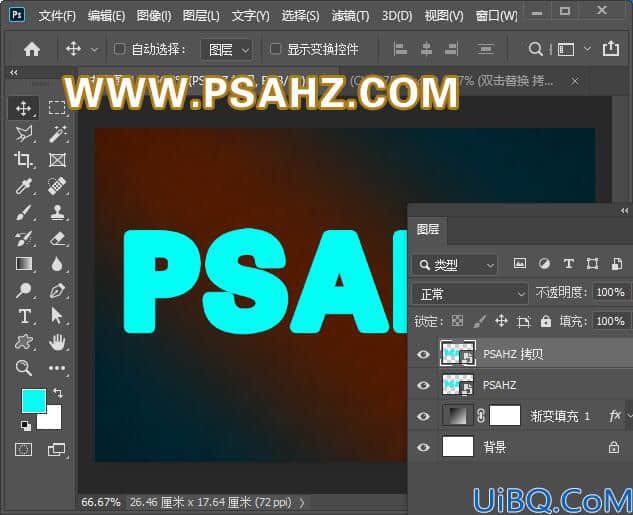Open the 图像(I) menu
Viewport: 633px width, 515px height.
(x=154, y=16)
